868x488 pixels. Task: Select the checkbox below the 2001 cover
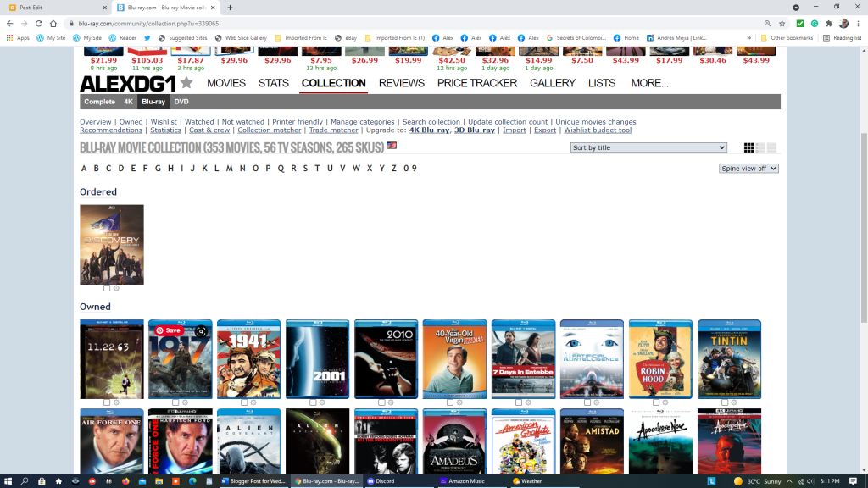(313, 402)
